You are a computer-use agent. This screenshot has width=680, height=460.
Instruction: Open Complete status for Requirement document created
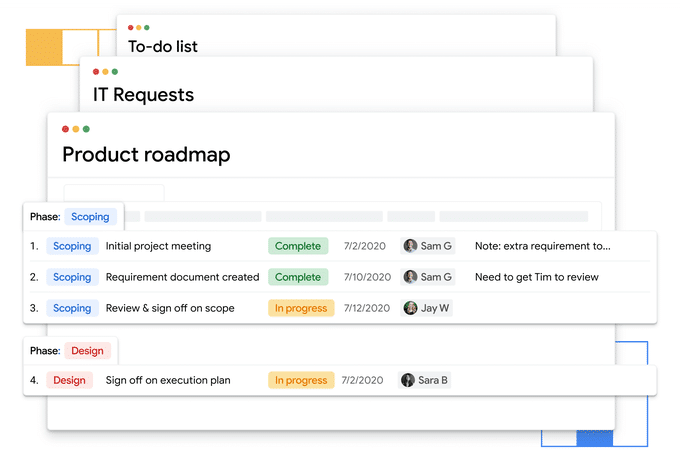point(298,277)
